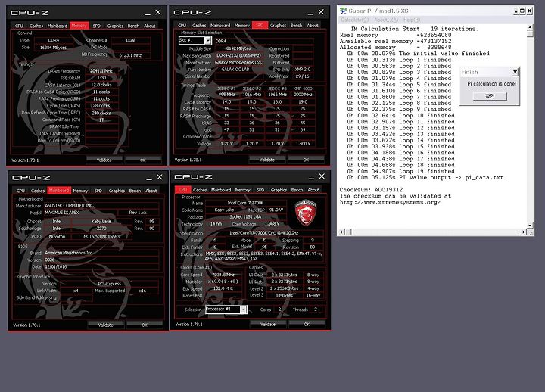Click Super PI vertical scrollbar up arrow
The height and width of the screenshot is (392, 545).
530,27
